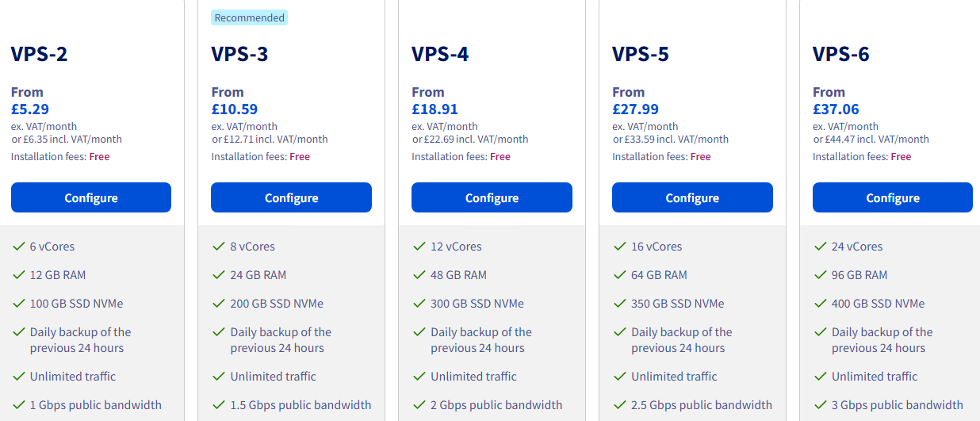Click the VPS-5 daily backup checkmark
The height and width of the screenshot is (421, 980).
click(620, 332)
